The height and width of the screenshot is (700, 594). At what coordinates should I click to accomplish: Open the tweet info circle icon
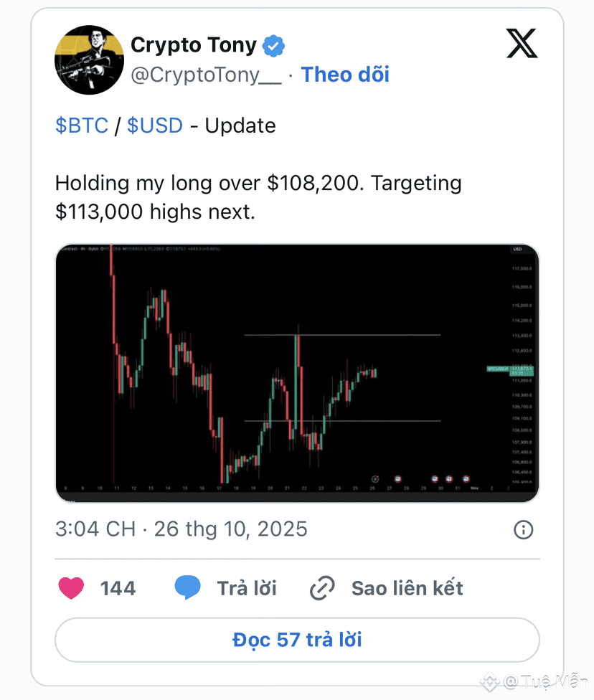524,530
